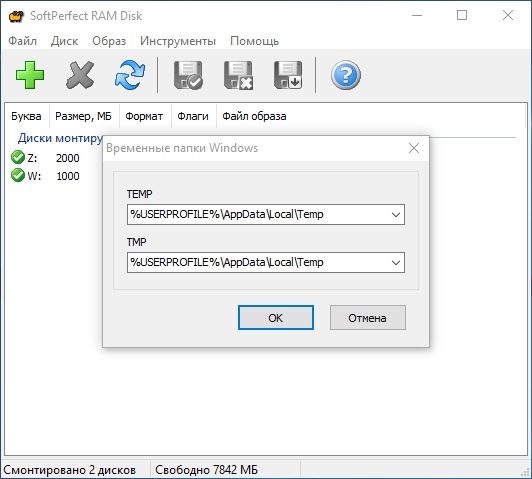
Task: Close the Временные папки Windows dialog
Action: pos(414,148)
